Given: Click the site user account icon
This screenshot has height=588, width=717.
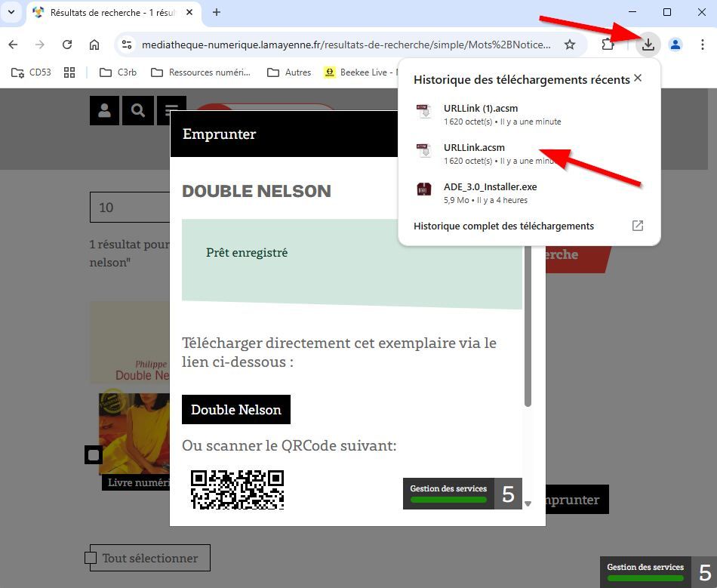Looking at the screenshot, I should (x=104, y=111).
